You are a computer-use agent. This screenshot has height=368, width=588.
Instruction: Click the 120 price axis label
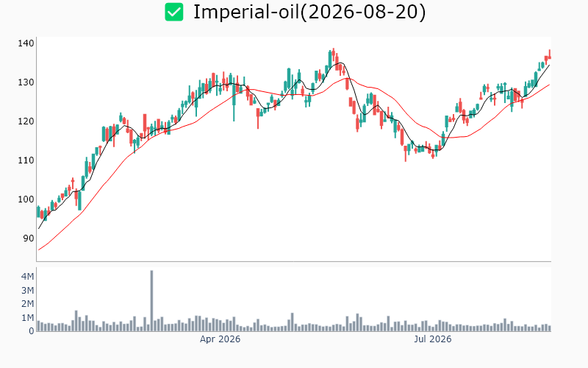click(x=26, y=121)
